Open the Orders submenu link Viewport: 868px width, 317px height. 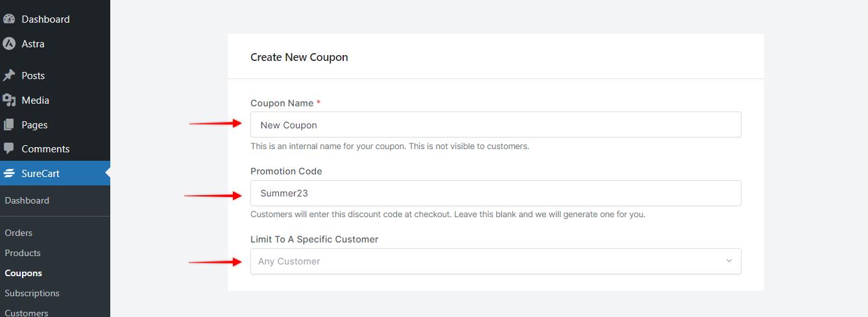pyautogui.click(x=19, y=233)
